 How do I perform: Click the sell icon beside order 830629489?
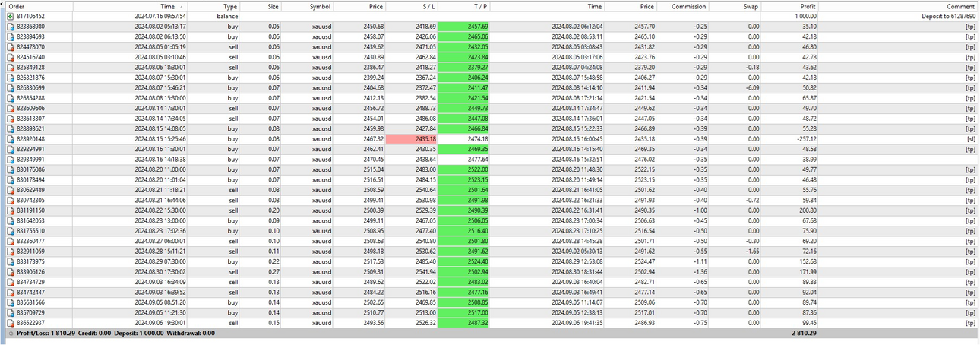click(x=10, y=189)
